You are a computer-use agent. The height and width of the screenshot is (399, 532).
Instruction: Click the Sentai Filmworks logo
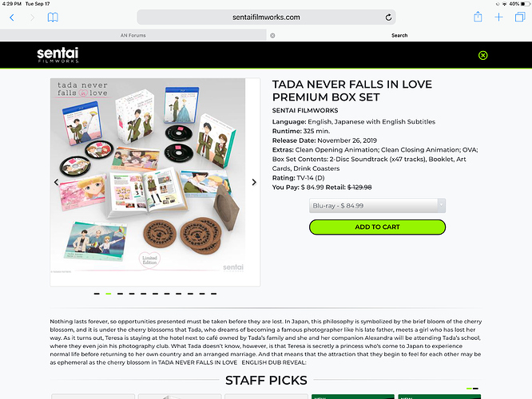click(x=58, y=55)
